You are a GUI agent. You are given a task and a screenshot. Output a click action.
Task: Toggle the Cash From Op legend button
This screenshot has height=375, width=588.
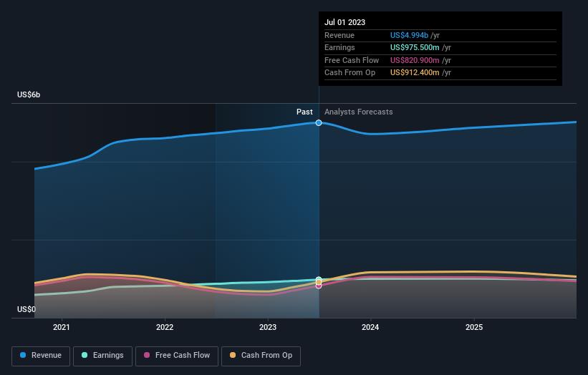tap(261, 356)
